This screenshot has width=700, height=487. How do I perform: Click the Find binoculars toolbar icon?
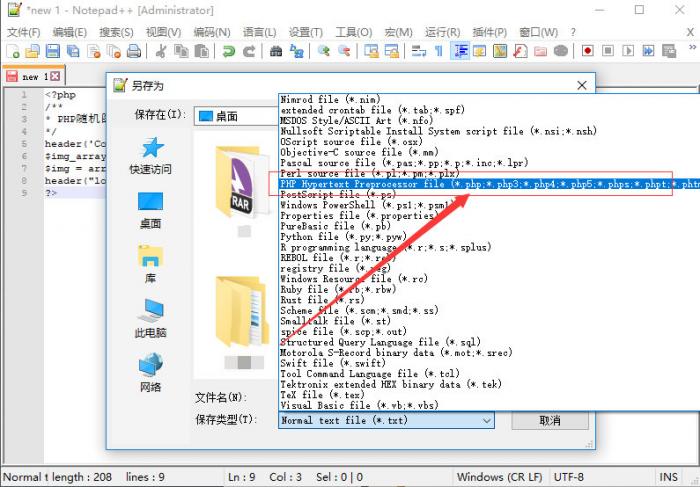point(276,51)
